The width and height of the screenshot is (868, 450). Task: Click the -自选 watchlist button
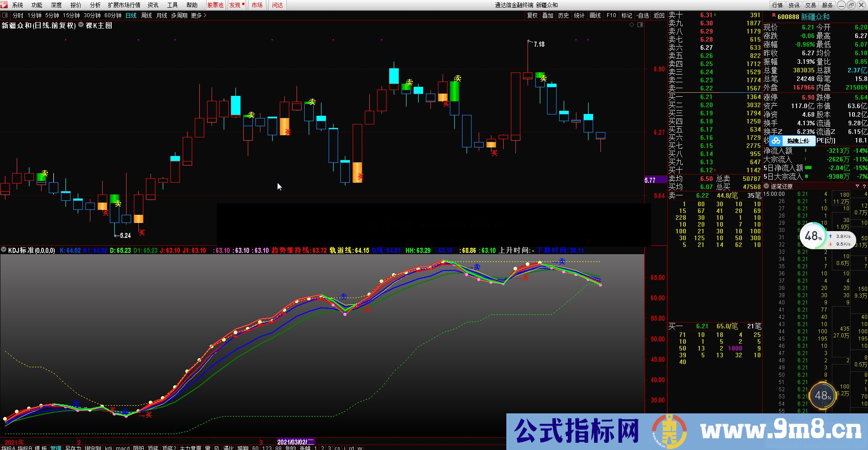click(x=643, y=15)
